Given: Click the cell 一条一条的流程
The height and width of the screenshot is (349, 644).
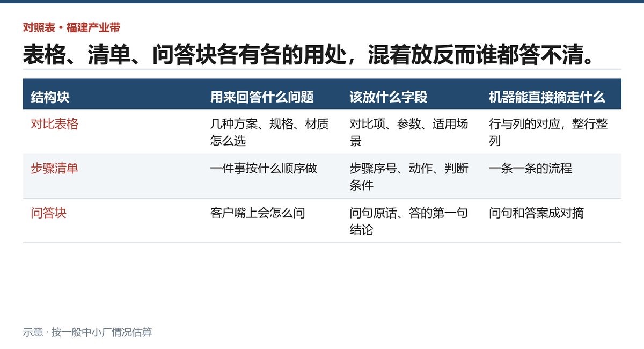Looking at the screenshot, I should coord(531,169).
